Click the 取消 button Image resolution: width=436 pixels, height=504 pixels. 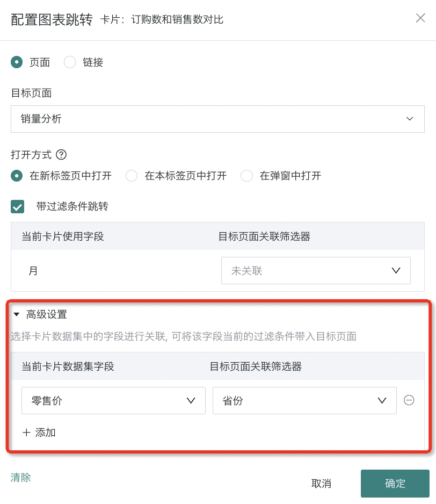click(321, 484)
